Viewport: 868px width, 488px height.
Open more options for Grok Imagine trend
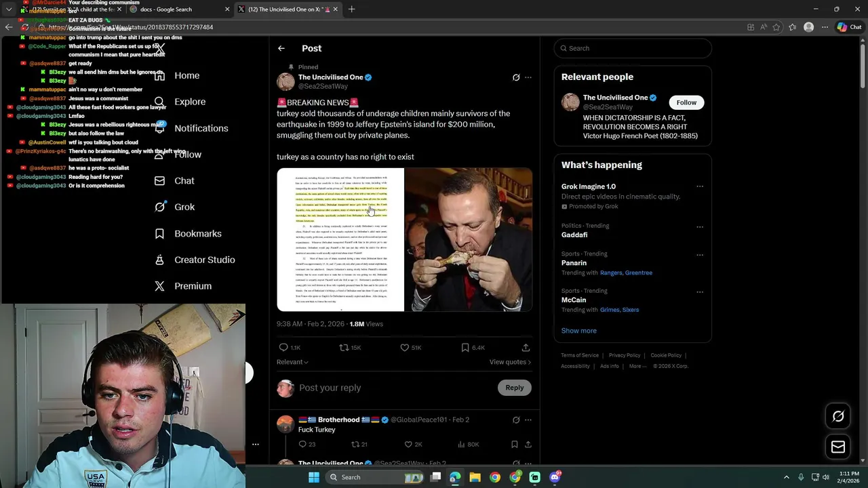pyautogui.click(x=700, y=186)
